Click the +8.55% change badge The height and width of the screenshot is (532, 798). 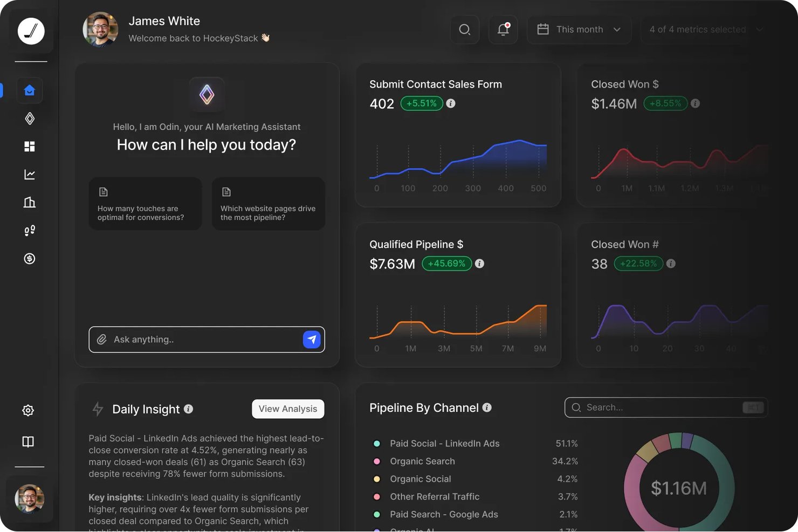(x=666, y=103)
